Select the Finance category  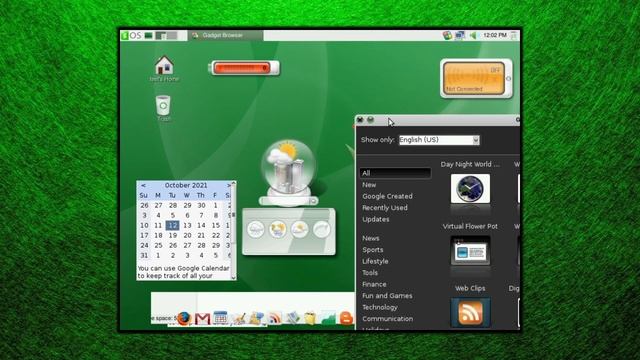374,284
